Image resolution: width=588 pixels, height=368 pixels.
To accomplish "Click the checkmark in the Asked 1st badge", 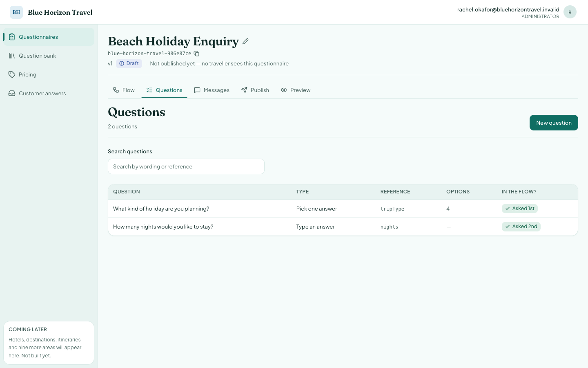I will tap(508, 209).
